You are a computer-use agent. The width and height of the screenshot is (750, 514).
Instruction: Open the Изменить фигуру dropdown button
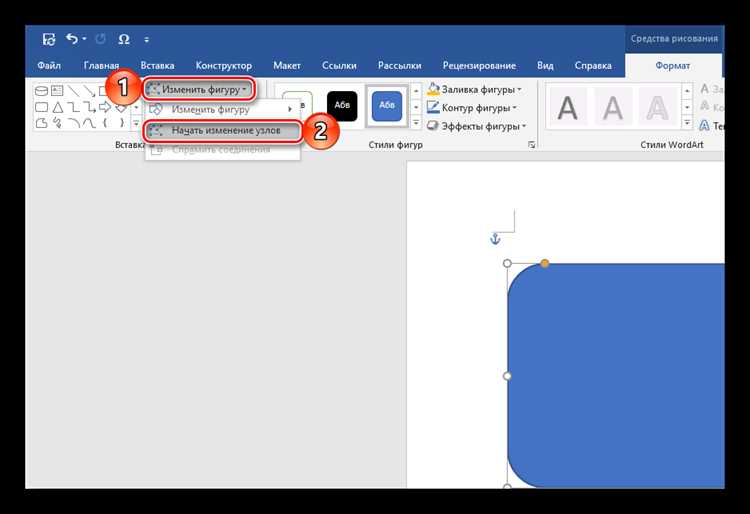198,89
